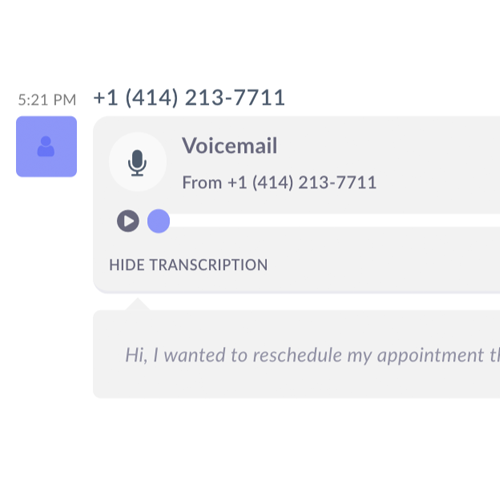Open the +1 (414) 213-7711 sender header
500x500 pixels.
pos(189,98)
